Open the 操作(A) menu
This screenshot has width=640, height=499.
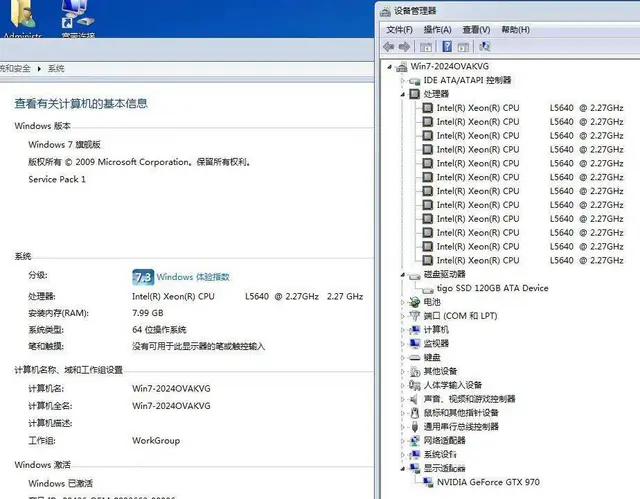coord(437,30)
